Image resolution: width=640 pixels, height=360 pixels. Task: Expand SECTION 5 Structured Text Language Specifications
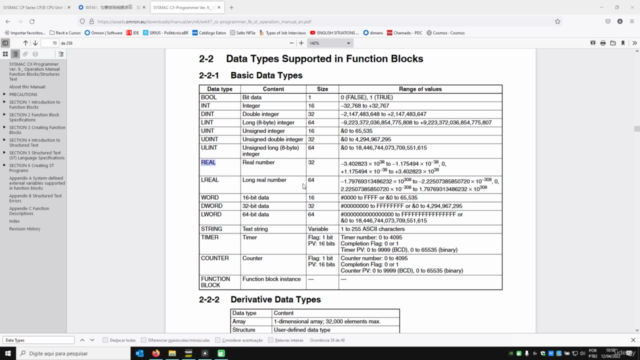point(4,153)
